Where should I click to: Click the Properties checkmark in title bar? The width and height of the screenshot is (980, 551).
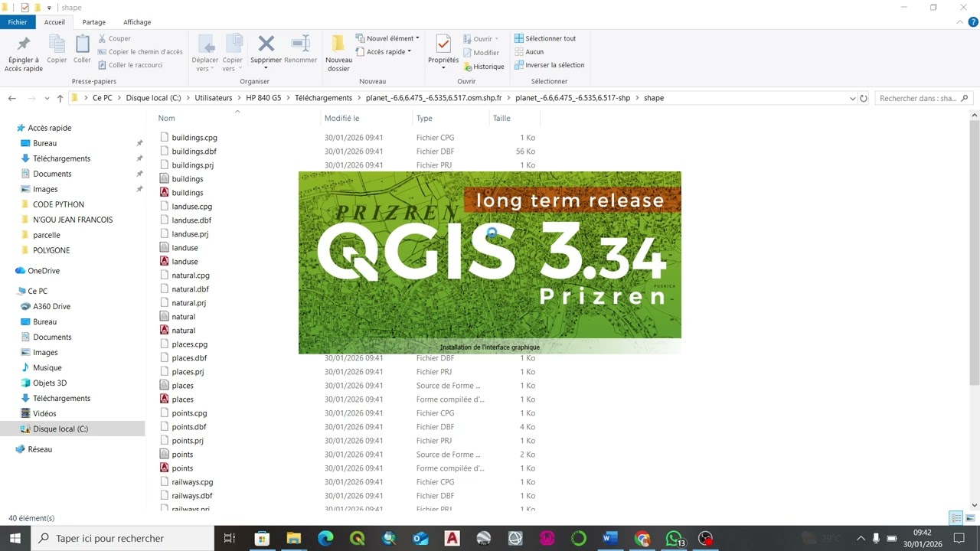[24, 8]
